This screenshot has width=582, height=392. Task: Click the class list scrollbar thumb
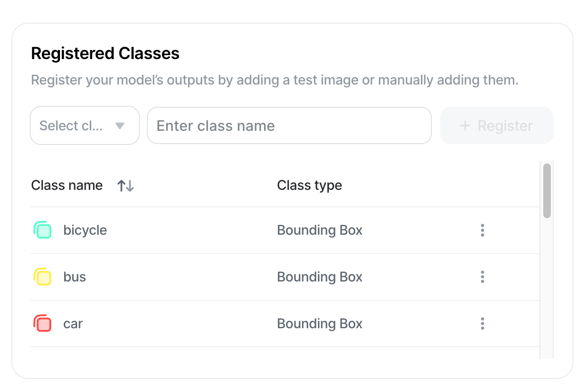pyautogui.click(x=547, y=191)
